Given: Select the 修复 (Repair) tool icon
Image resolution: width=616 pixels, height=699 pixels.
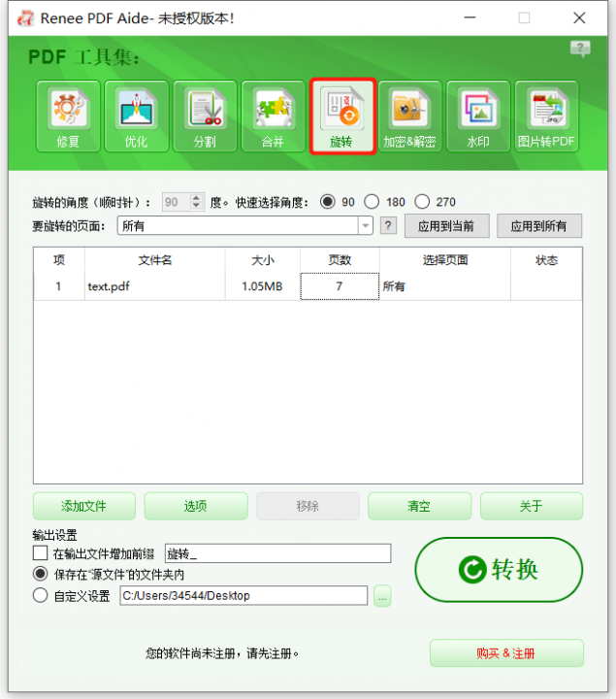Looking at the screenshot, I should tap(67, 116).
